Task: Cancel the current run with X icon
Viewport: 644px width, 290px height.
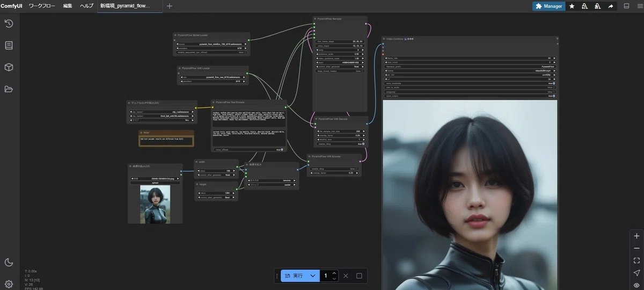Action: 346,275
